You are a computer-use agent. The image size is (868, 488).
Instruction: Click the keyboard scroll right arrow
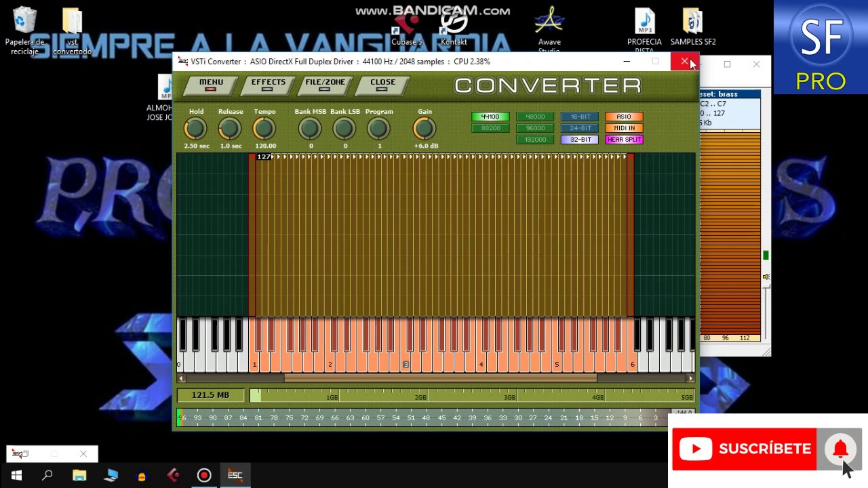[x=691, y=378]
